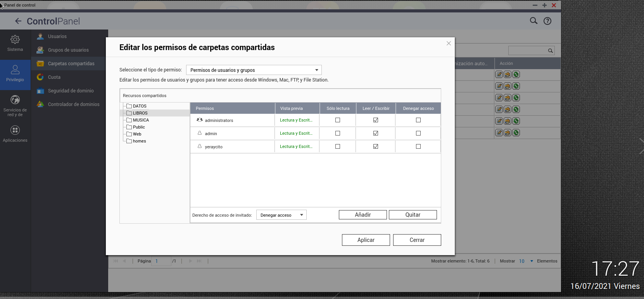Check Denegar acceso for yeraycito
The height and width of the screenshot is (299, 644).
pyautogui.click(x=418, y=146)
